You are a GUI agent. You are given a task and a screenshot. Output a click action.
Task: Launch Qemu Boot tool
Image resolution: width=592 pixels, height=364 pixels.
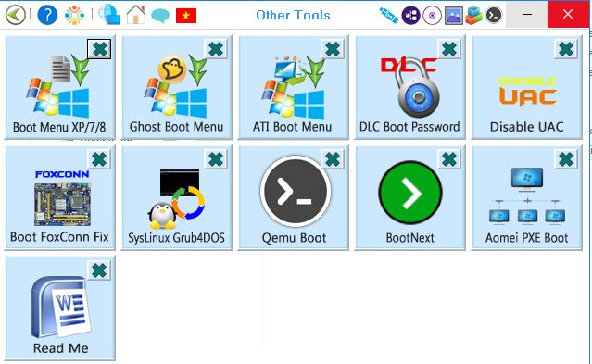coord(294,197)
